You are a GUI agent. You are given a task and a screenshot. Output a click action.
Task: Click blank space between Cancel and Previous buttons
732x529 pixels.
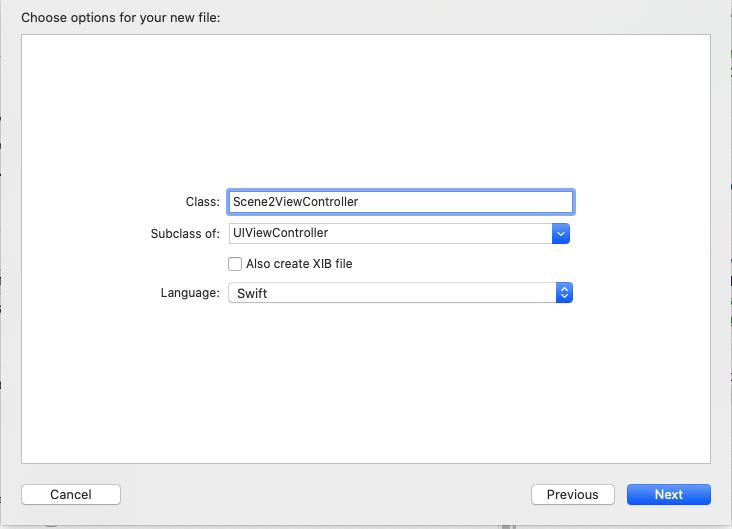coord(325,494)
